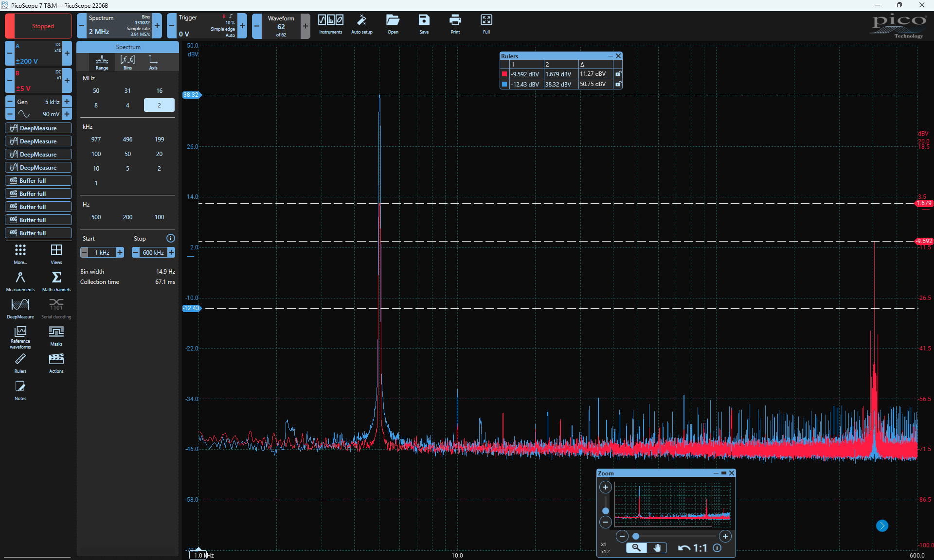Increase channel A input range
The width and height of the screenshot is (934, 560).
click(67, 53)
